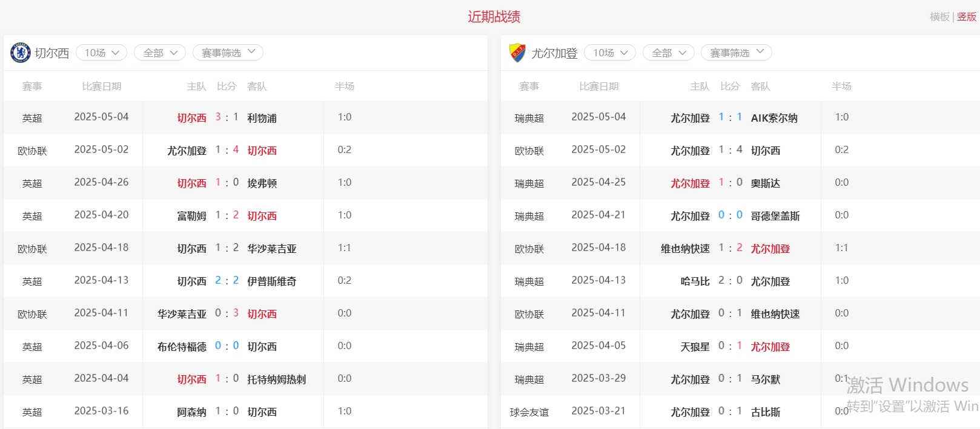Click the Chelsea club crest icon

tap(21, 53)
